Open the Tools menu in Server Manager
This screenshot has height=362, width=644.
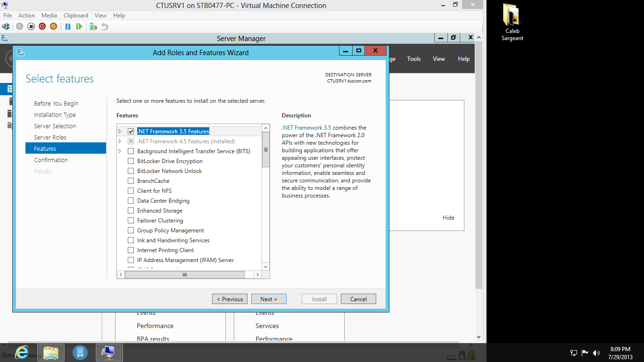(414, 59)
